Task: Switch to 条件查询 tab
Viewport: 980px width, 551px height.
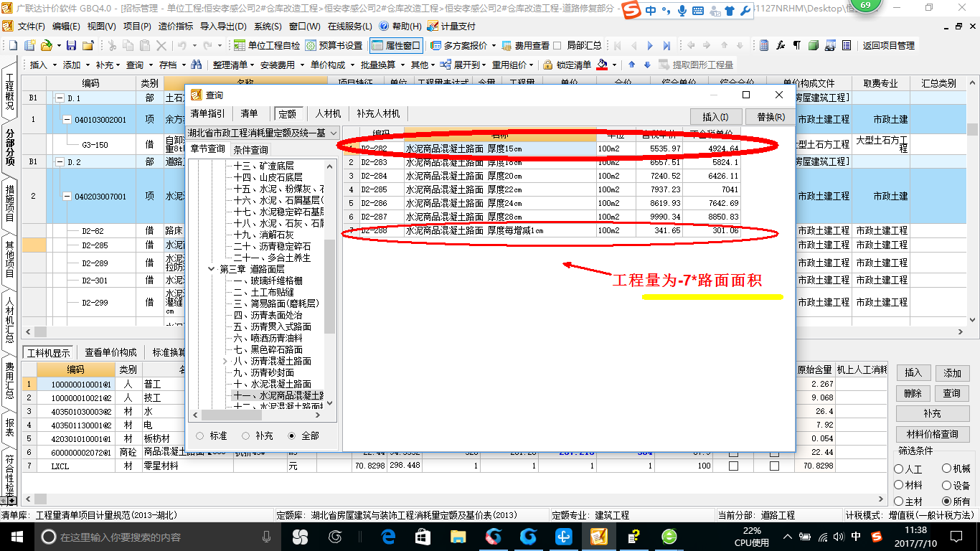Action: click(x=250, y=149)
